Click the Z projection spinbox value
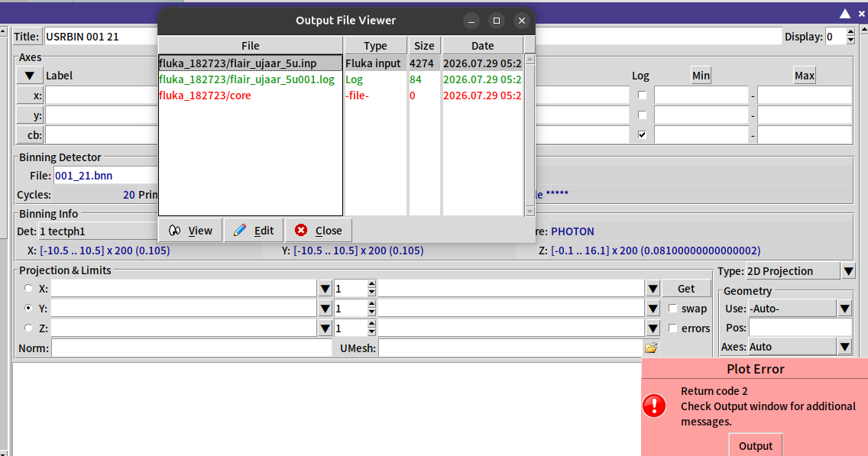Viewport: 868px width, 456px height. coord(350,328)
